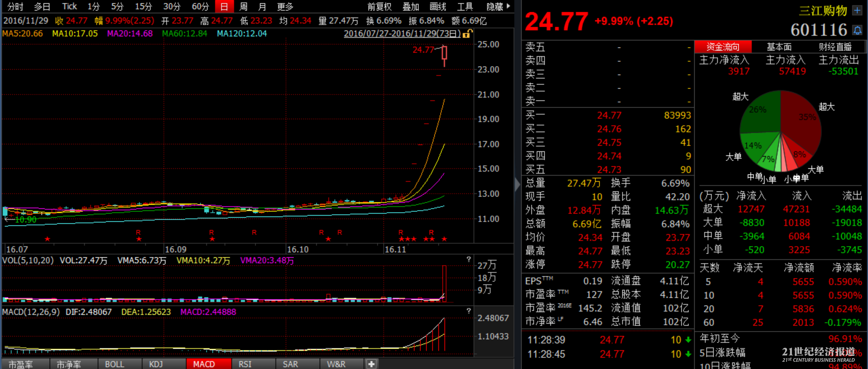Click the MA5:20.66 indicator label
868x369 pixels.
coord(23,34)
